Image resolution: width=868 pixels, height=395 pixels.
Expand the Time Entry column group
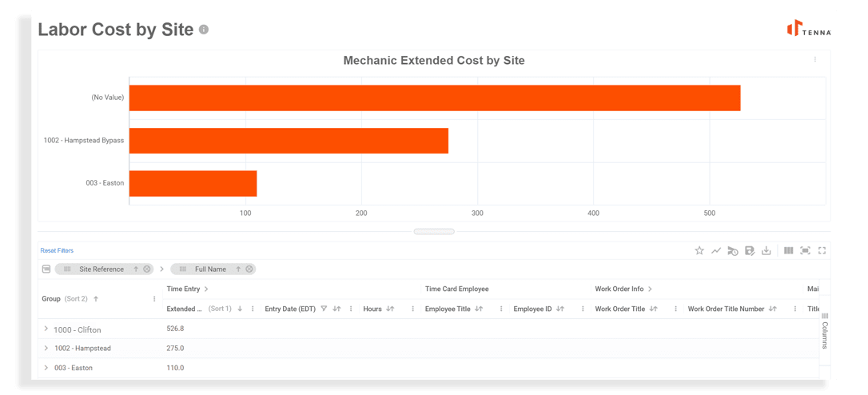206,289
